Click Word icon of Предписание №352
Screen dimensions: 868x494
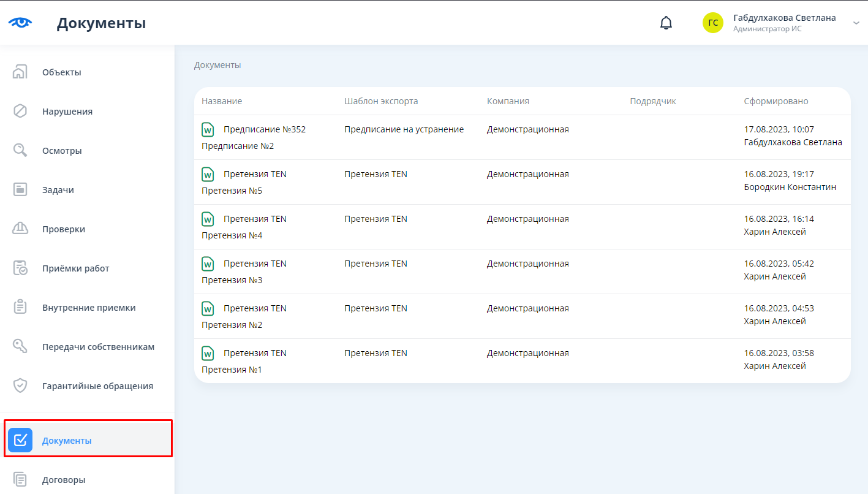[x=208, y=130]
